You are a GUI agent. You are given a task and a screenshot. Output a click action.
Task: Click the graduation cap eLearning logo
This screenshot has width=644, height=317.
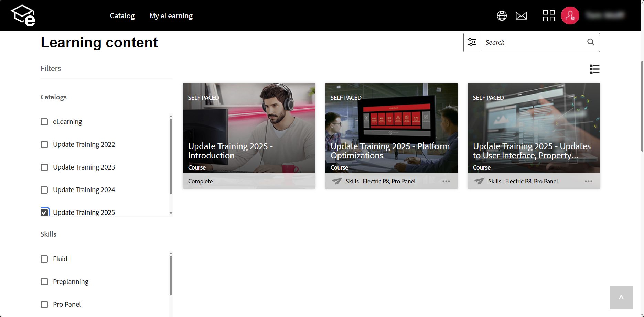[23, 15]
